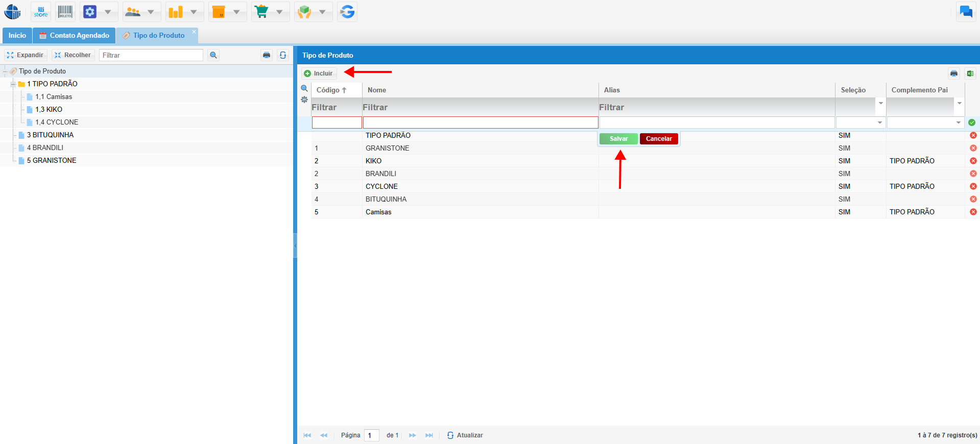
Task: Click the Incluir button
Action: [x=319, y=73]
